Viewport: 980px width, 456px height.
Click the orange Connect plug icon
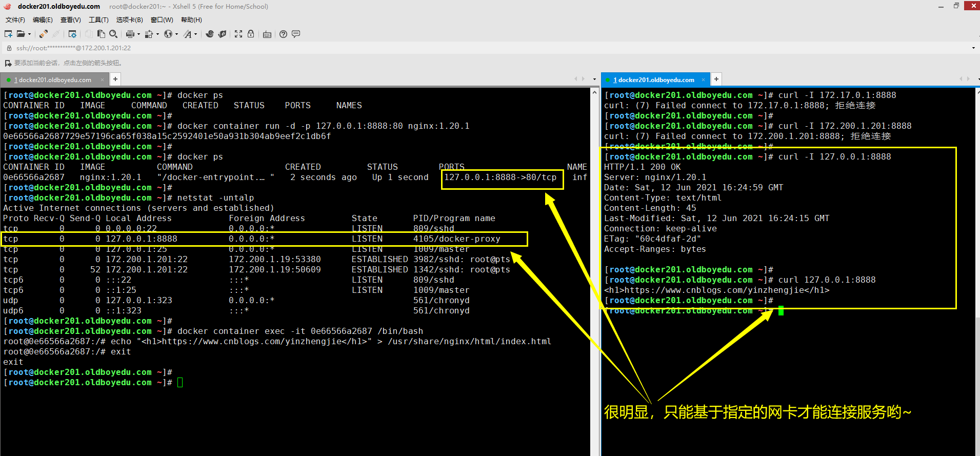point(44,34)
